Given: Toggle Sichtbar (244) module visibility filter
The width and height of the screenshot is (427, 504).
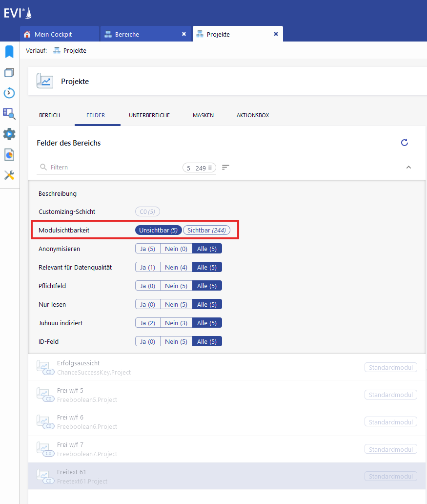Looking at the screenshot, I should click(206, 230).
